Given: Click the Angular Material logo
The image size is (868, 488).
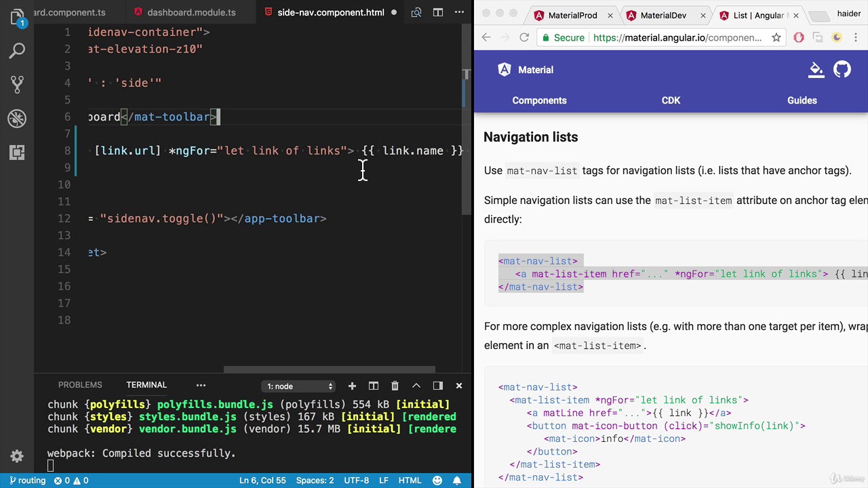Looking at the screenshot, I should (x=505, y=69).
